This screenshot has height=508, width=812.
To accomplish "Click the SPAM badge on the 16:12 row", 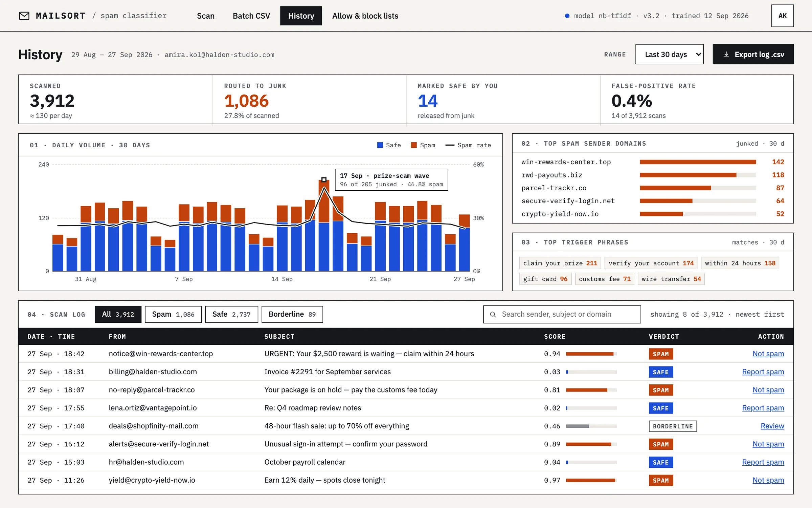I will [661, 444].
